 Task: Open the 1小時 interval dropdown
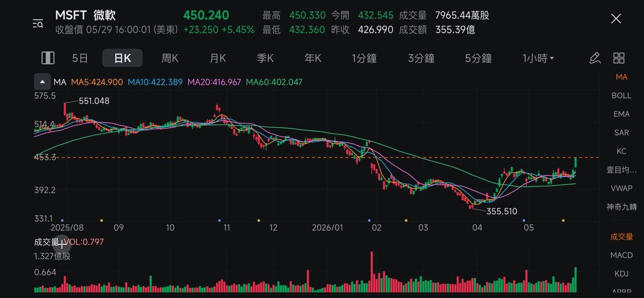538,58
